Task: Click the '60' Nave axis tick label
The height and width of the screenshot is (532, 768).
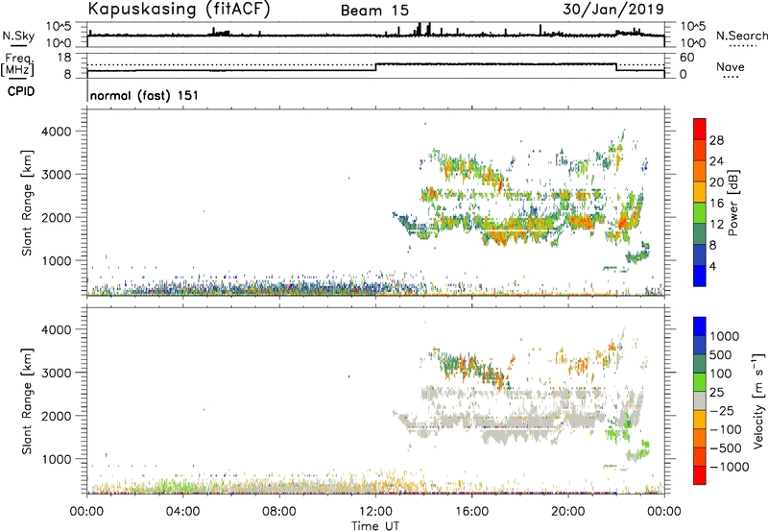Action: (x=687, y=58)
